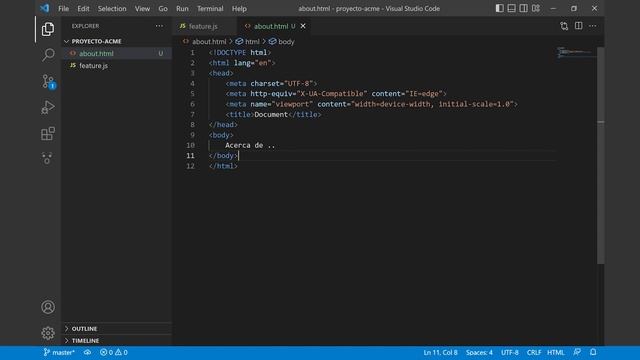The width and height of the screenshot is (640, 360).
Task: Toggle Secondary Side Bar visibility
Action: coord(523,8)
